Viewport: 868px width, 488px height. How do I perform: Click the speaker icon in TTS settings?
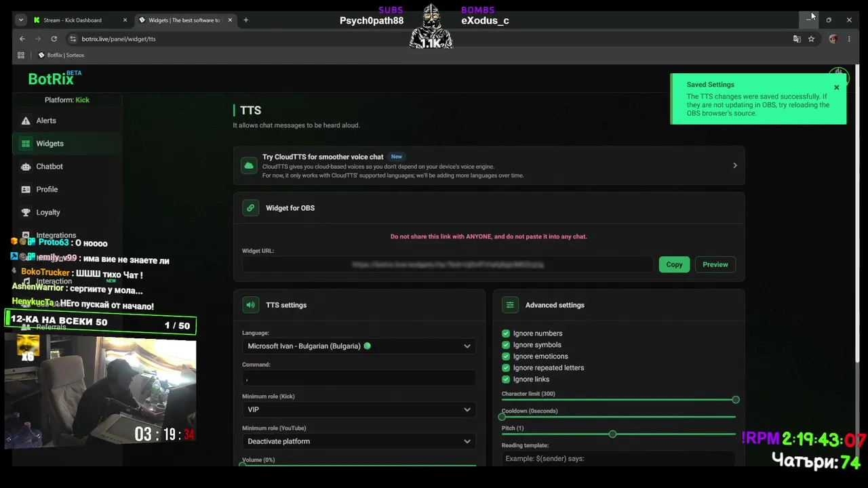click(x=251, y=305)
